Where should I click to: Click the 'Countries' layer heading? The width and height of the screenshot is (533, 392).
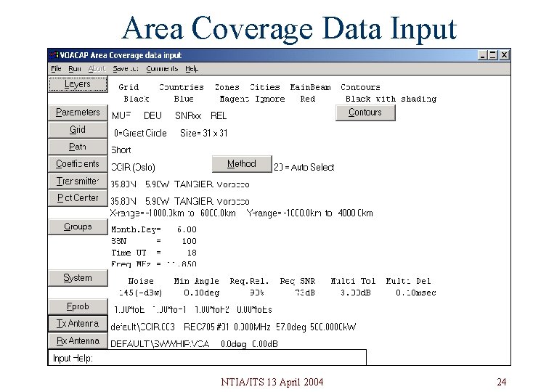(182, 87)
